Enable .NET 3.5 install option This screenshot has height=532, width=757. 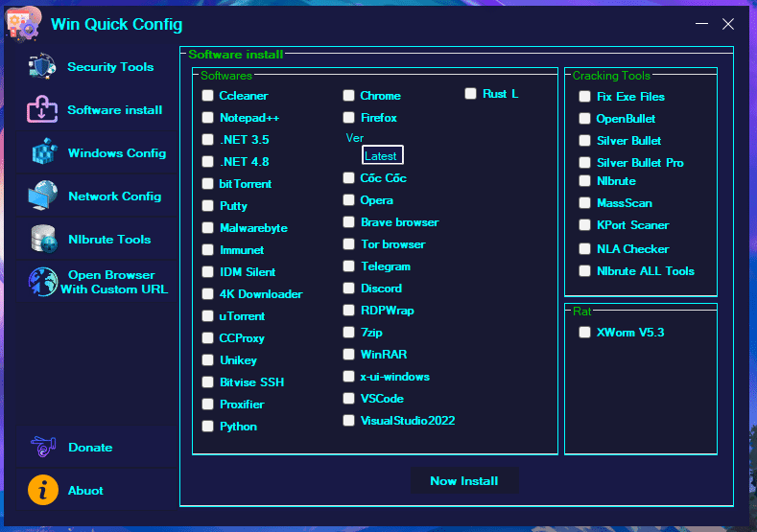click(x=207, y=139)
